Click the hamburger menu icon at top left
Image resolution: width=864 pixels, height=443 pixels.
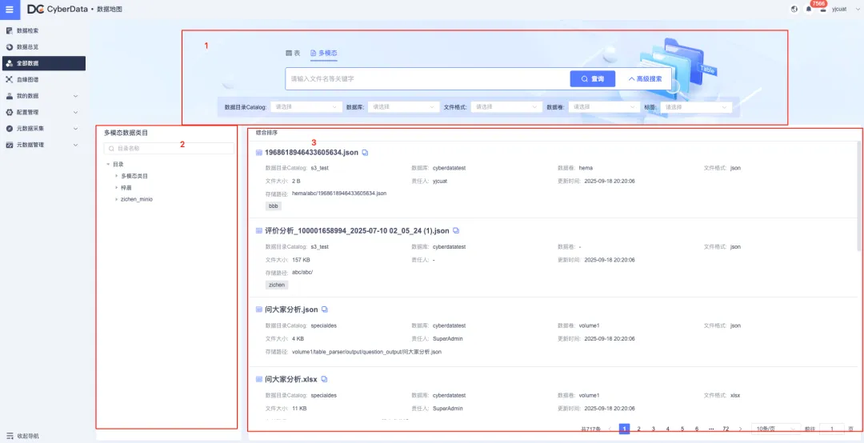(x=8, y=9)
